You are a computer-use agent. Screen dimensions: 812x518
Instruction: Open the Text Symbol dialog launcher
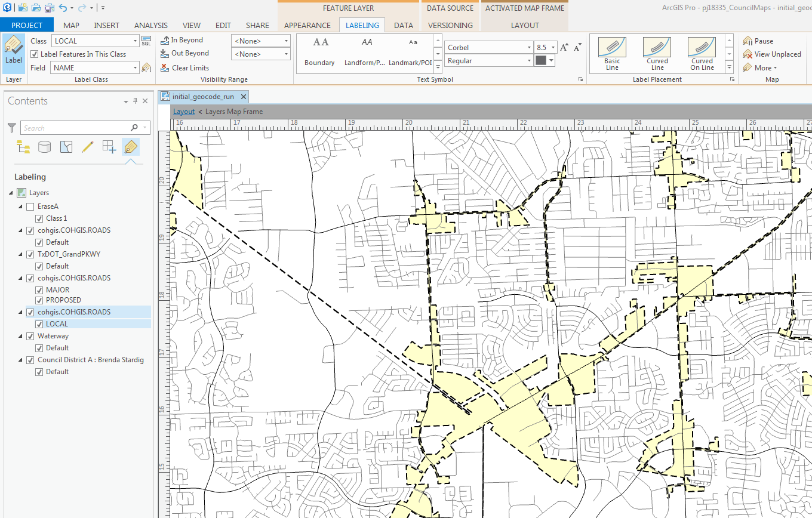580,80
